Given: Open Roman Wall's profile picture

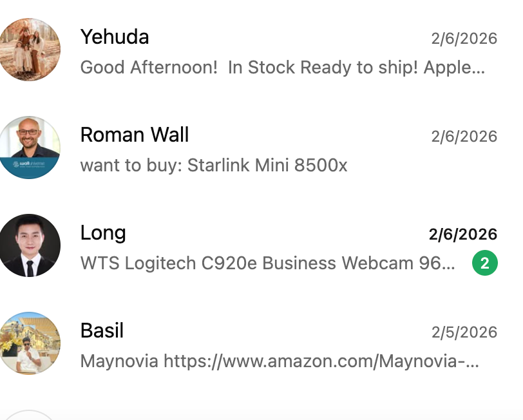Looking at the screenshot, I should click(30, 148).
